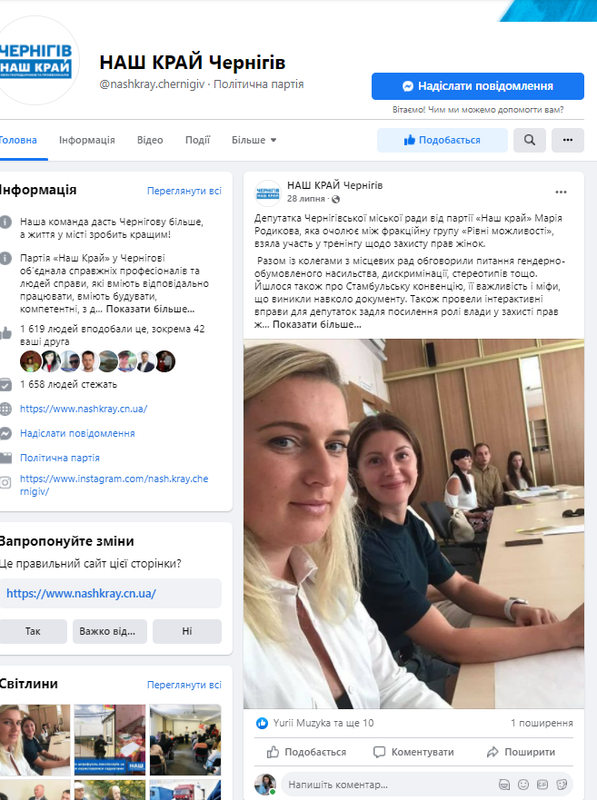Click the emoji smiley icon in comment box

click(x=523, y=784)
